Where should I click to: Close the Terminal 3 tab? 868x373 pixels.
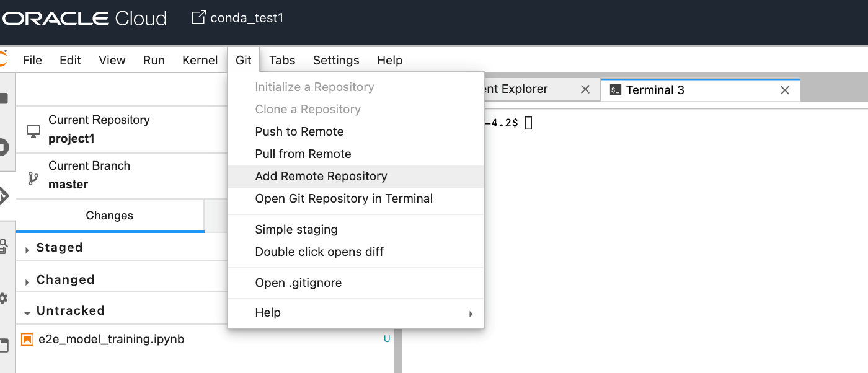(x=785, y=90)
